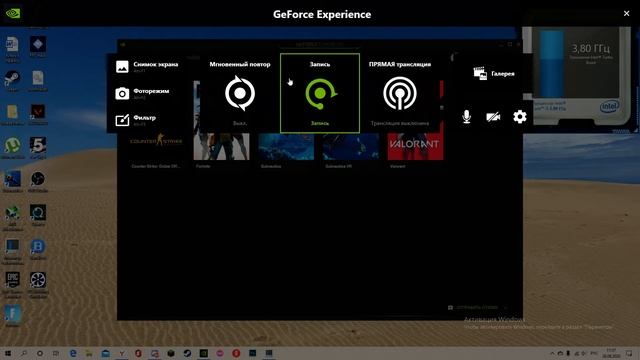Toggle the microphone in overlay
Image resolution: width=640 pixels, height=360 pixels.
467,117
